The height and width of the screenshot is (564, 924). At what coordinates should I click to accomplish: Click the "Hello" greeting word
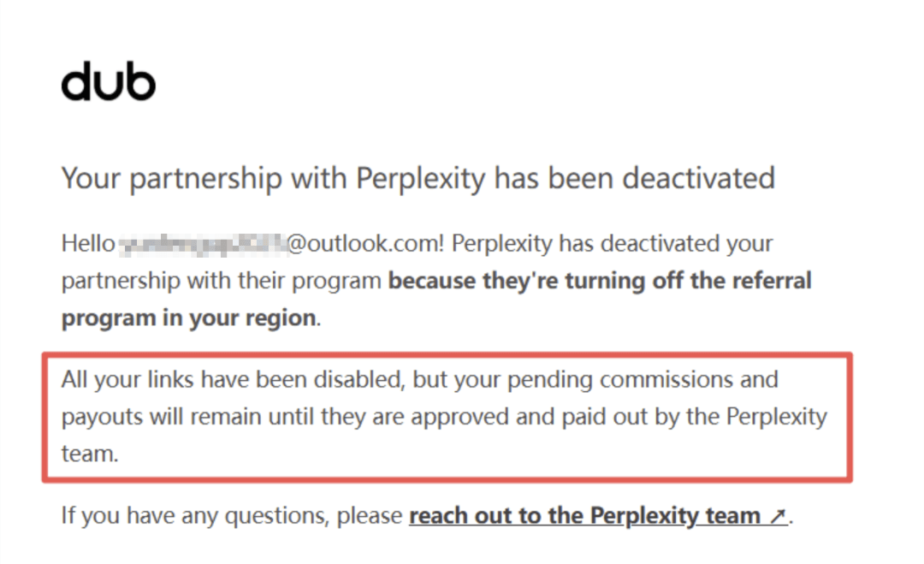(x=87, y=244)
